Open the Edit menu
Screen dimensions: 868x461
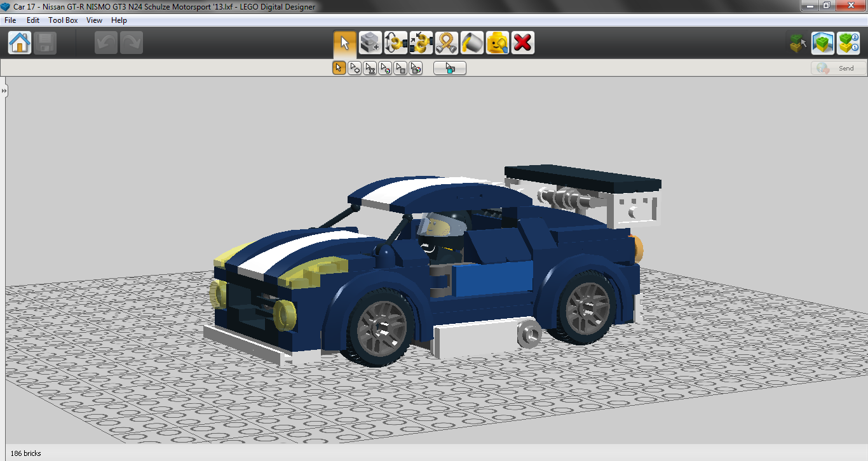(33, 20)
